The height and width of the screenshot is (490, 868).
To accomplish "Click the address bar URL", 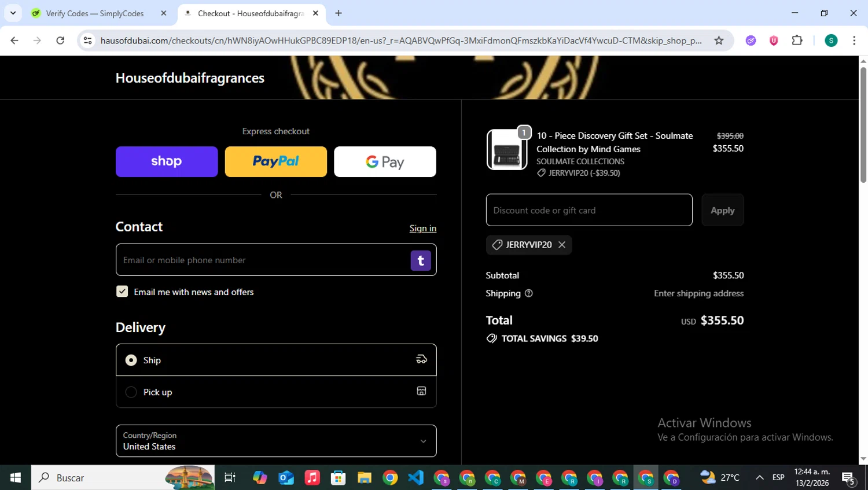I will [x=401, y=40].
